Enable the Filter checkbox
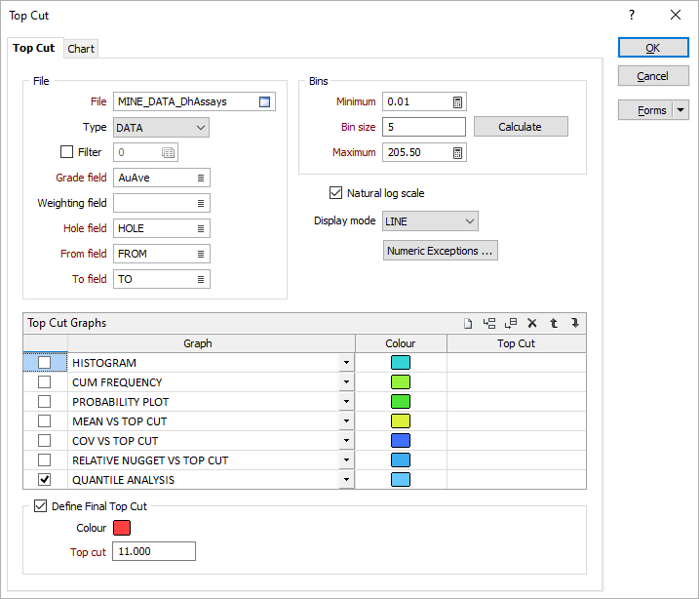 pyautogui.click(x=67, y=152)
